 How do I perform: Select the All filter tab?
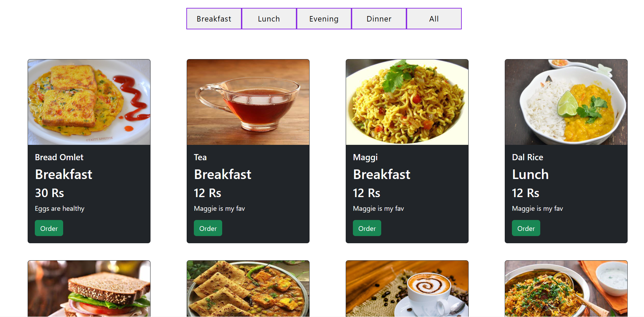434,19
